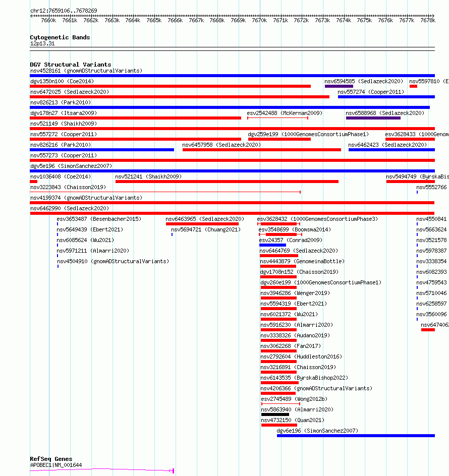Click the nsv557272 (Cooper2011) label
This screenshot has height=476, width=449.
tap(64, 135)
